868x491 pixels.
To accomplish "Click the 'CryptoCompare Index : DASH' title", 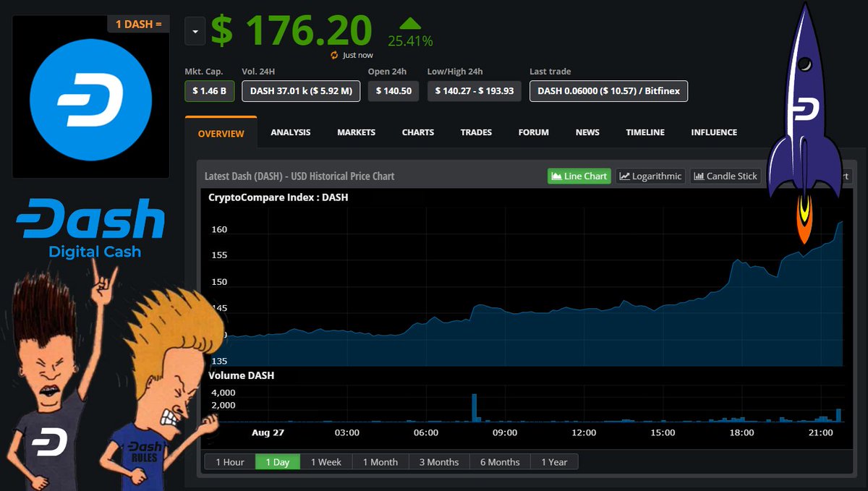I will tap(279, 197).
